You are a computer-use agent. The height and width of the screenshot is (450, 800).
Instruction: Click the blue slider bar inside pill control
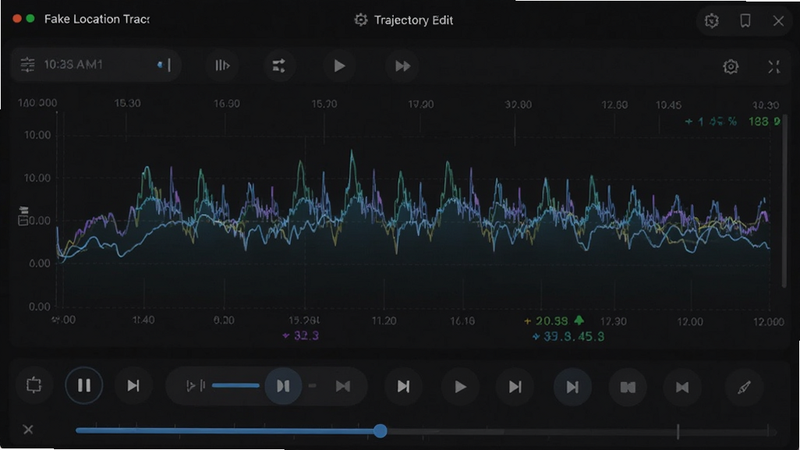[236, 385]
